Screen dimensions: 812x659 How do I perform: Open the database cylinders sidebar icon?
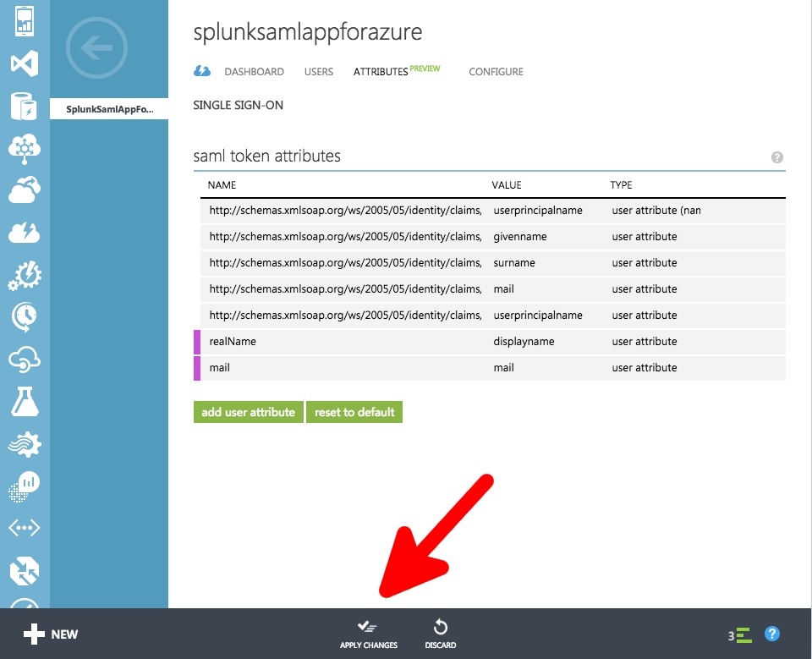(x=25, y=107)
